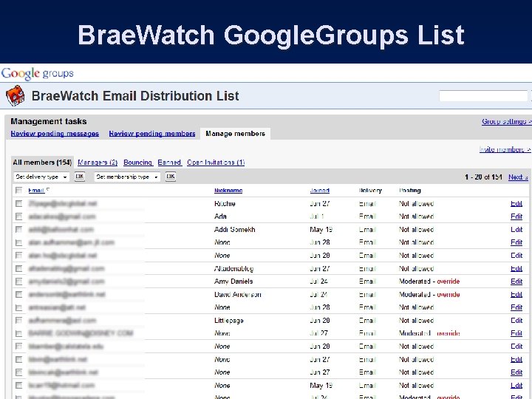
Task: Show the Managers (2) list
Action: click(x=98, y=163)
